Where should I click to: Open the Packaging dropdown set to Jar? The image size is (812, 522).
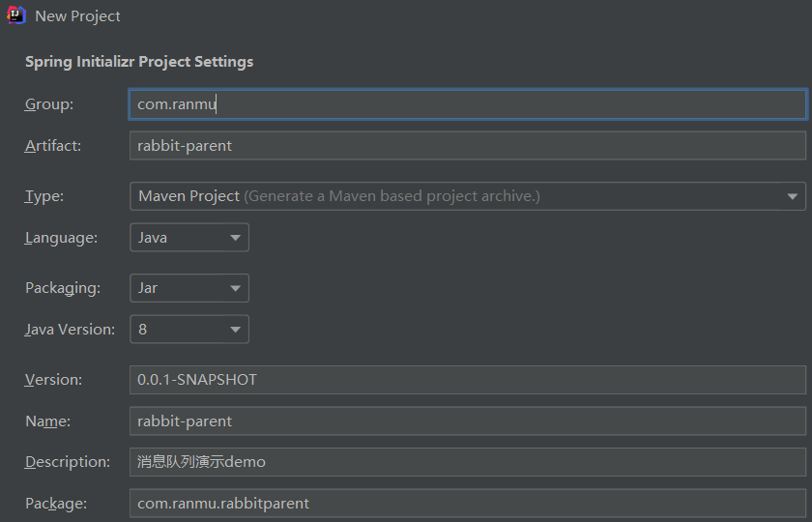point(189,288)
